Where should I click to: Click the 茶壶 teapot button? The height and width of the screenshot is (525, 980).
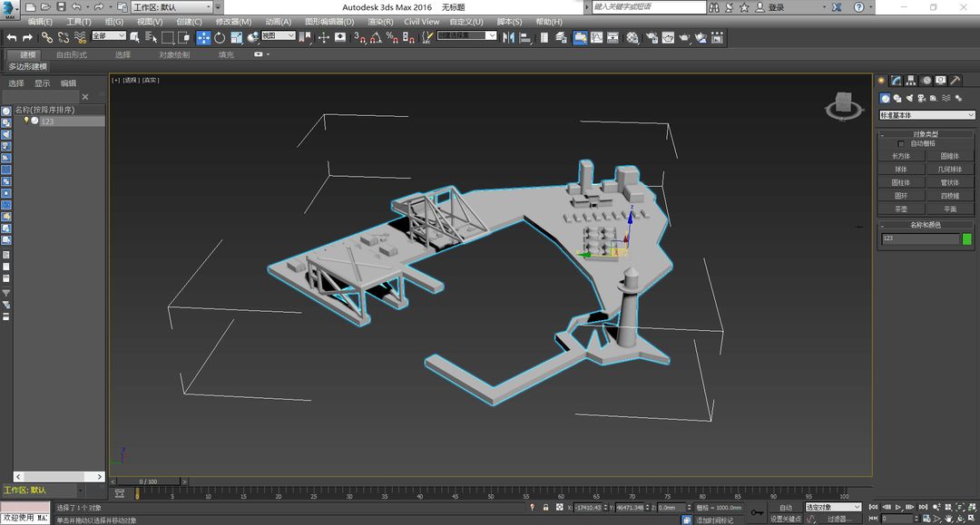pyautogui.click(x=901, y=209)
